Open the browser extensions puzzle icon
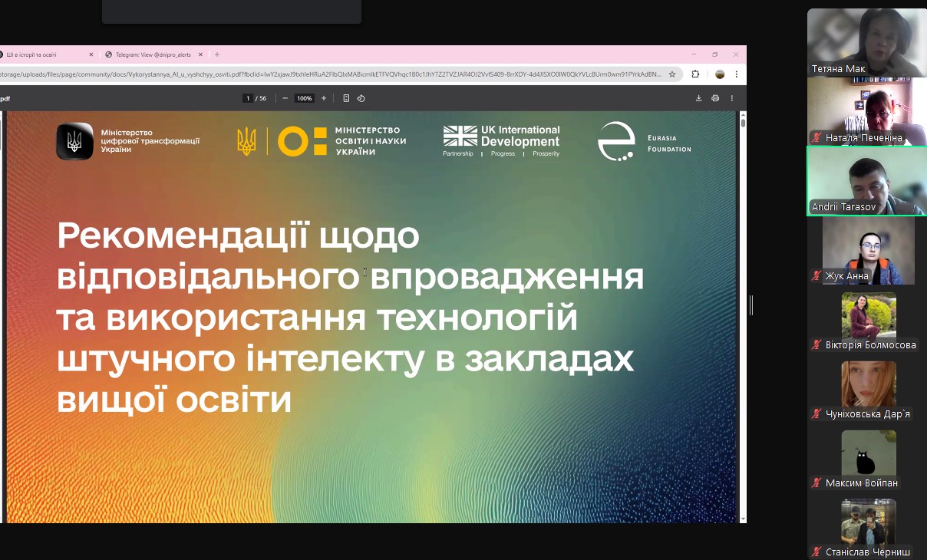Viewport: 927px width, 560px height. click(695, 74)
